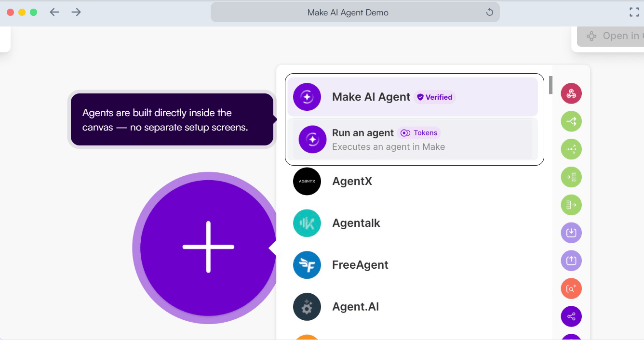The height and width of the screenshot is (340, 644).
Task: Open the AgentX app
Action: coord(413,181)
